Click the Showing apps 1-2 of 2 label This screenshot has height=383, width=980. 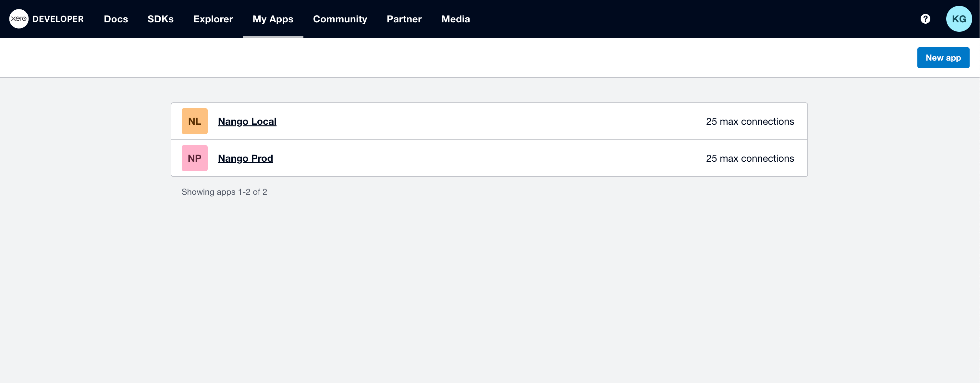[224, 192]
